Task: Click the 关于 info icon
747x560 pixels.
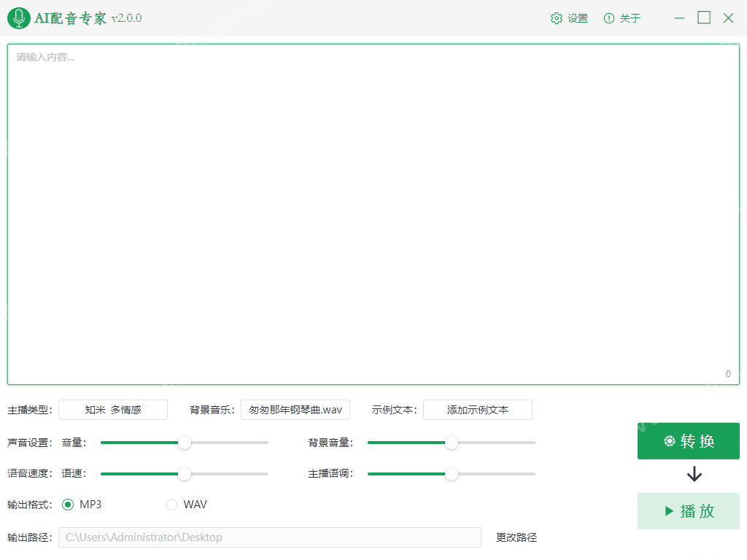Action: (608, 17)
